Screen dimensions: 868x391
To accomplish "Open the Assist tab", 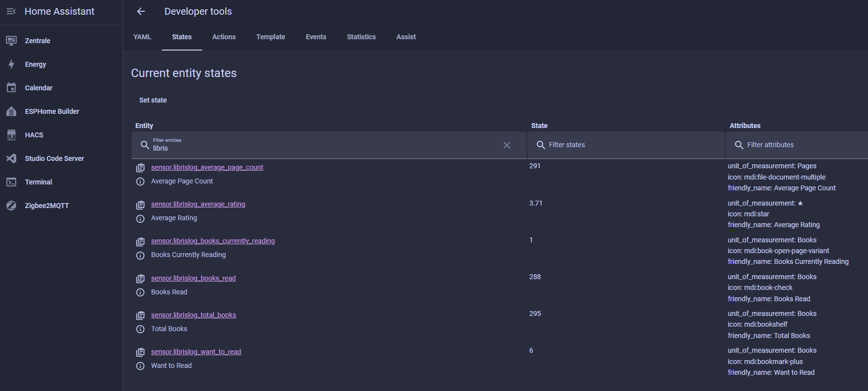I will [406, 37].
